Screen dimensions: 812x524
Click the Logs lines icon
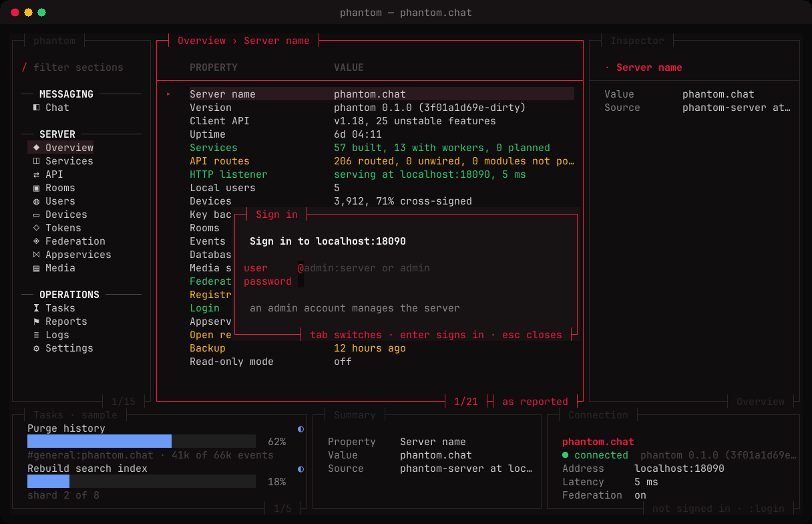(36, 335)
